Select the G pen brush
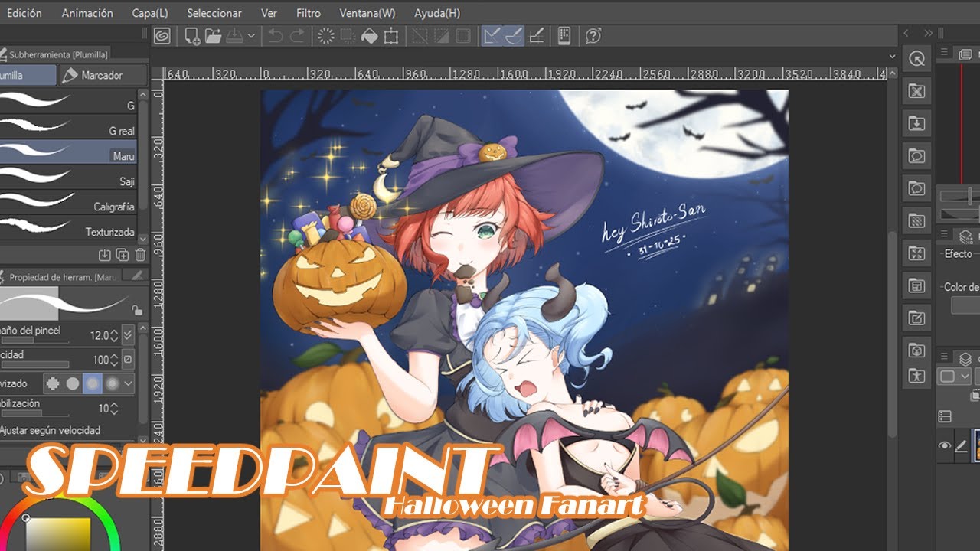Viewport: 980px width, 551px height. (68, 103)
